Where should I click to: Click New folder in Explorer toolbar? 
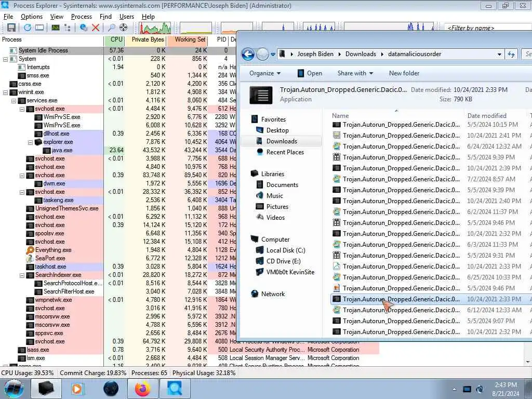(404, 73)
